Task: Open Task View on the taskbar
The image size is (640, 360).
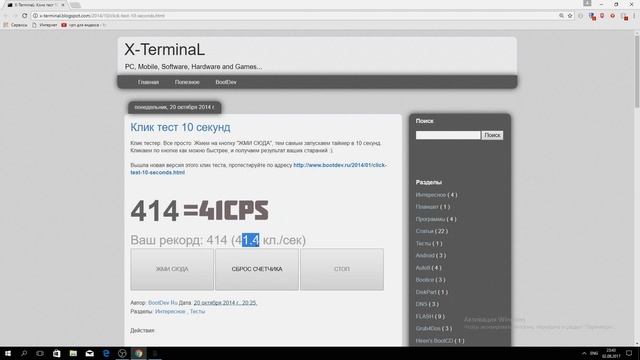Action: pyautogui.click(x=40, y=353)
